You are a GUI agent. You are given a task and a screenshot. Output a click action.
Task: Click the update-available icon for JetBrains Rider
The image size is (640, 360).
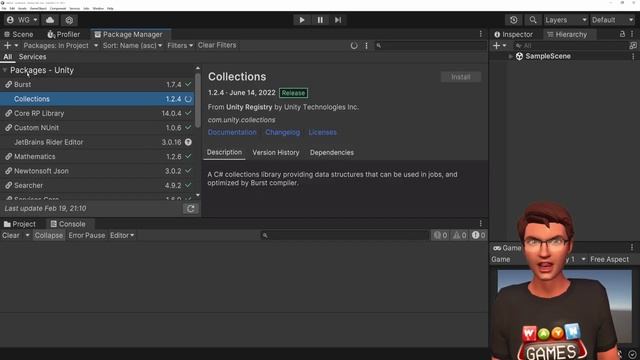point(188,142)
